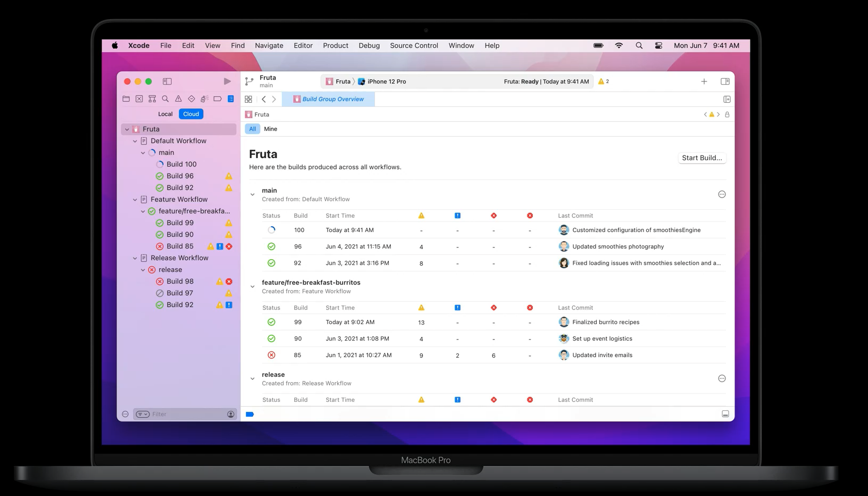Click the warning count badge showing 2
Viewport: 868px width, 496px height.
(604, 81)
